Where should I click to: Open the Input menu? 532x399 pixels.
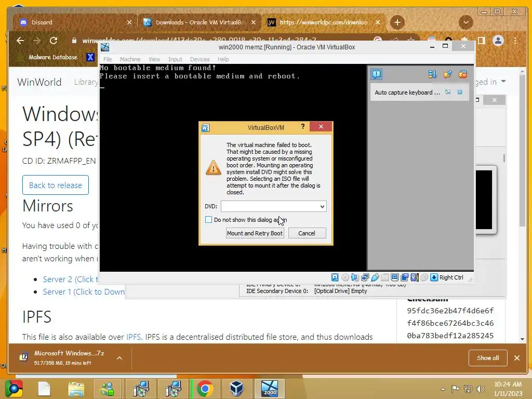(x=175, y=59)
